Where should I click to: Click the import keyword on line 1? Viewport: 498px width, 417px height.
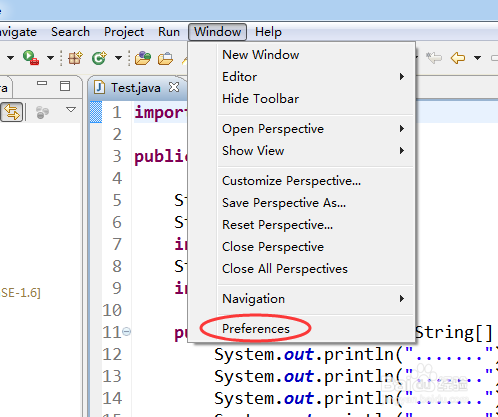(x=160, y=113)
